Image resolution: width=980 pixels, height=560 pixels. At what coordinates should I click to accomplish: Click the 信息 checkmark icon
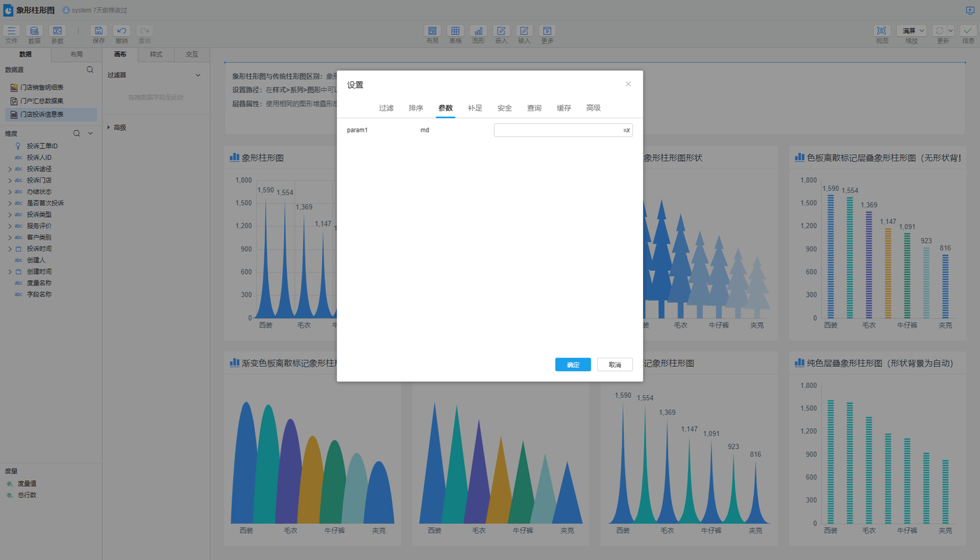tap(967, 31)
